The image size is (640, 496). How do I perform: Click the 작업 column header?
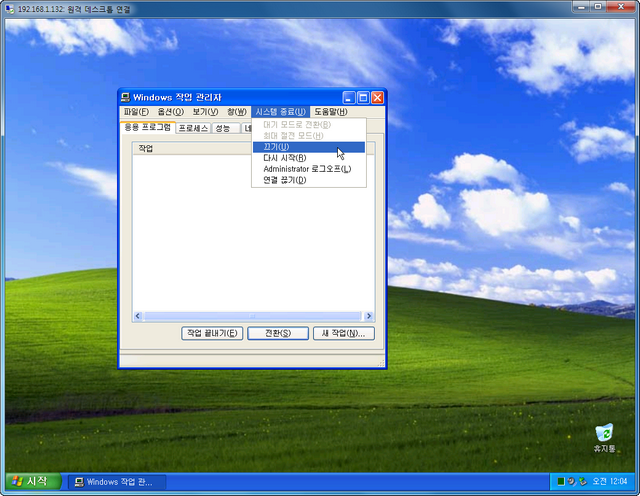pos(191,149)
